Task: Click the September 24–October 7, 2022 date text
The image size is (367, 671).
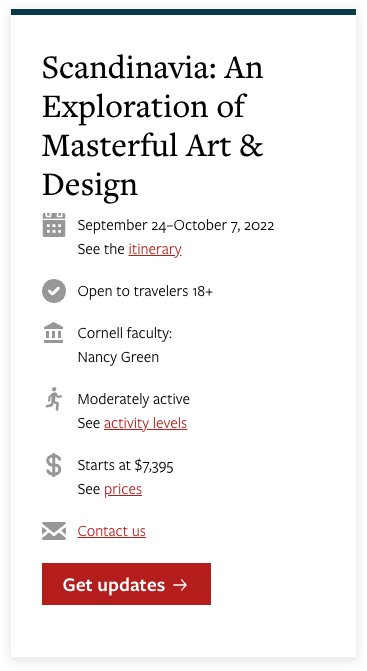Action: [176, 225]
